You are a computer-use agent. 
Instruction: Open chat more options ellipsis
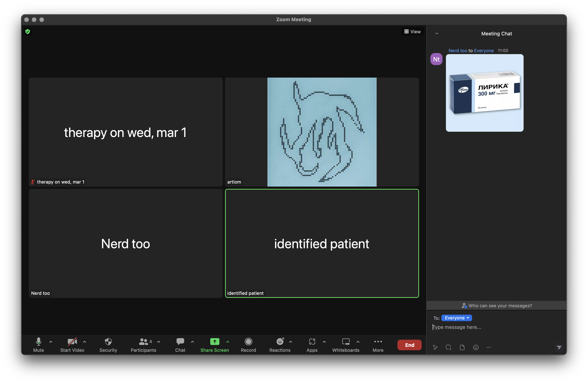(489, 347)
